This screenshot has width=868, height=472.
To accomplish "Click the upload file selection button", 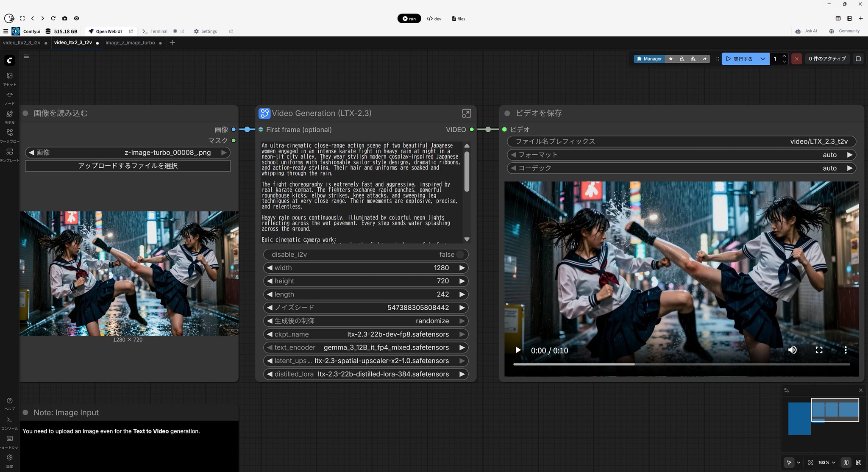I will (128, 166).
